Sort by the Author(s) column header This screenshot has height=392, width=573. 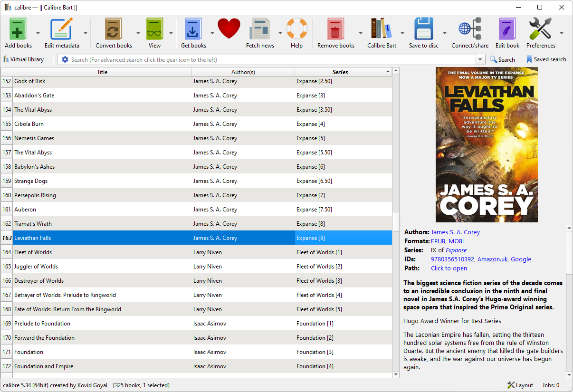243,72
